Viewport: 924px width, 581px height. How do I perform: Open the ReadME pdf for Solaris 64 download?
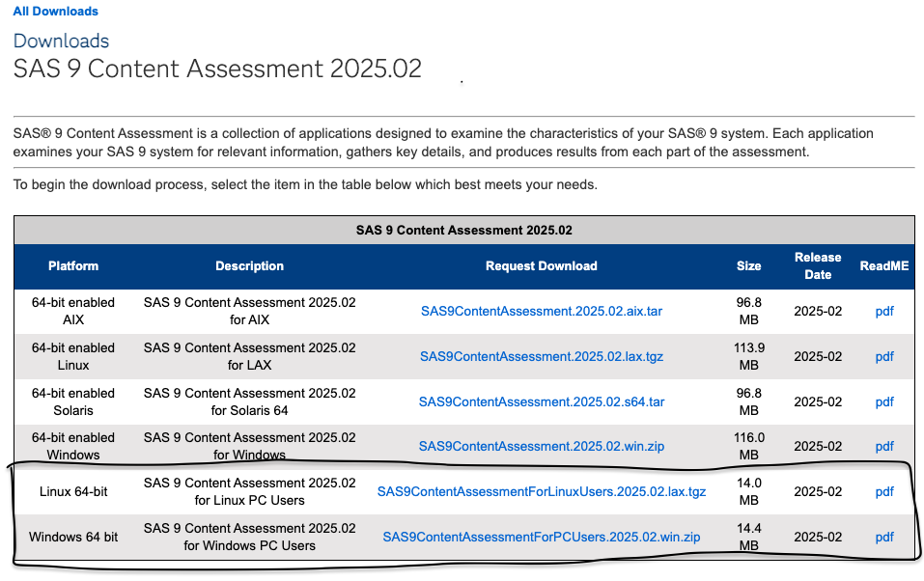883,401
